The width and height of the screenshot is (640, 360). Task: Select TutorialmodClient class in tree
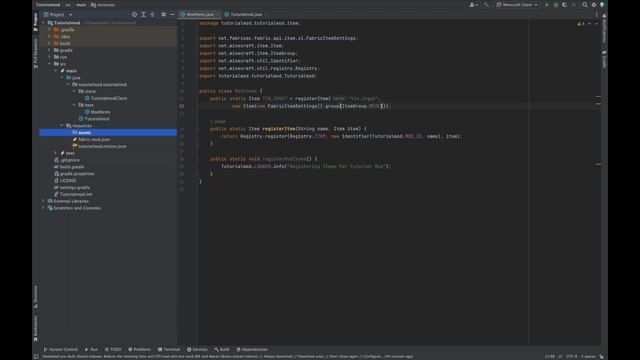click(x=106, y=98)
